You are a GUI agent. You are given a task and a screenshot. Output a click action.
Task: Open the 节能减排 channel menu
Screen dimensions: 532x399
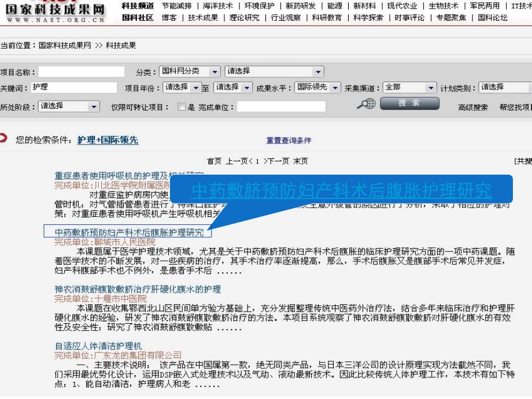[177, 6]
